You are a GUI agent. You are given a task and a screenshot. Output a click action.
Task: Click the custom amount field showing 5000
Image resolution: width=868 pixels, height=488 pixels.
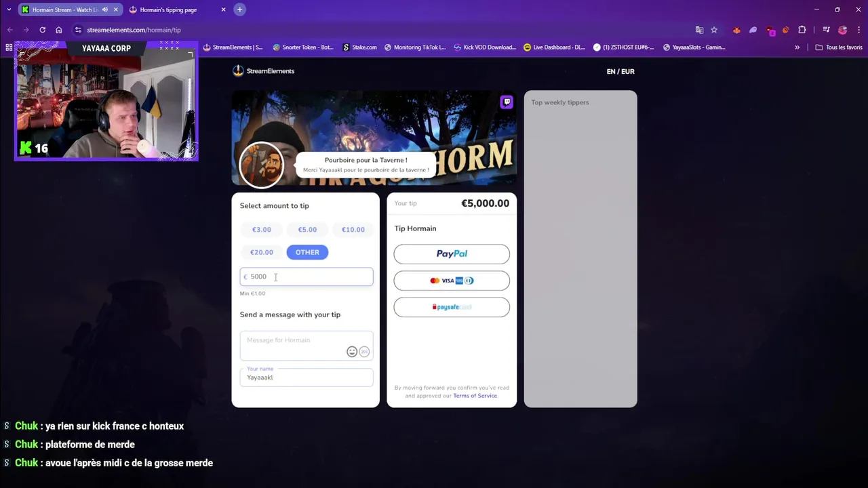click(307, 277)
